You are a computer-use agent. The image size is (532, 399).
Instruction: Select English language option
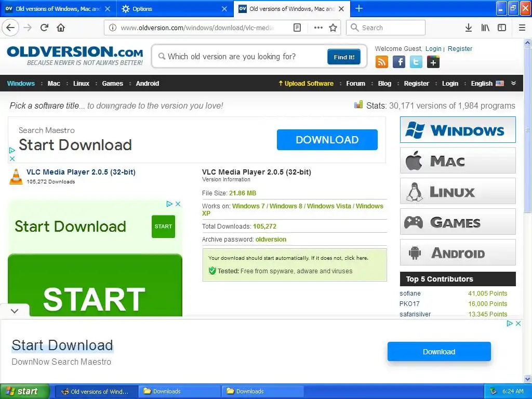pyautogui.click(x=487, y=84)
